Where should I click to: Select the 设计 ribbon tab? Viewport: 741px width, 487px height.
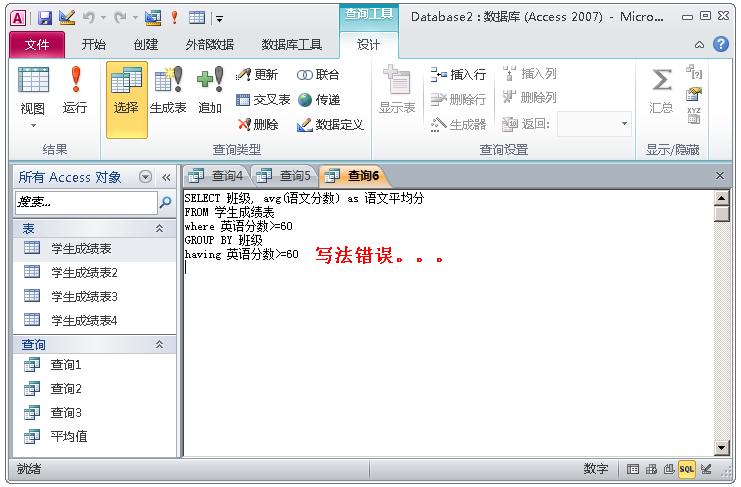[369, 45]
